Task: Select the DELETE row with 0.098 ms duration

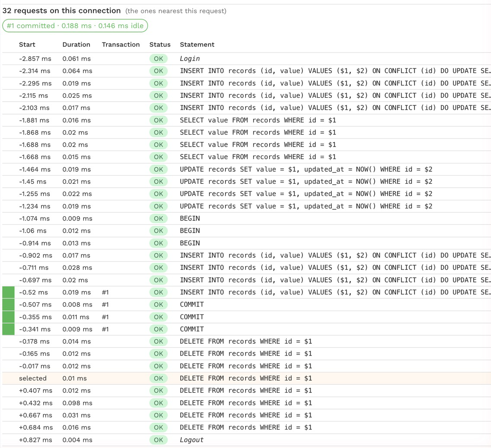Action: (247, 403)
